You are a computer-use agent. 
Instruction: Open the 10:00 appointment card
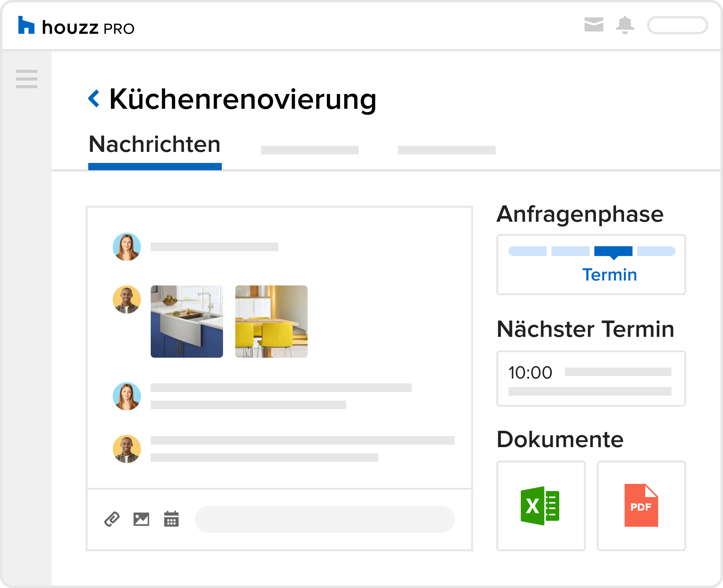pos(591,379)
